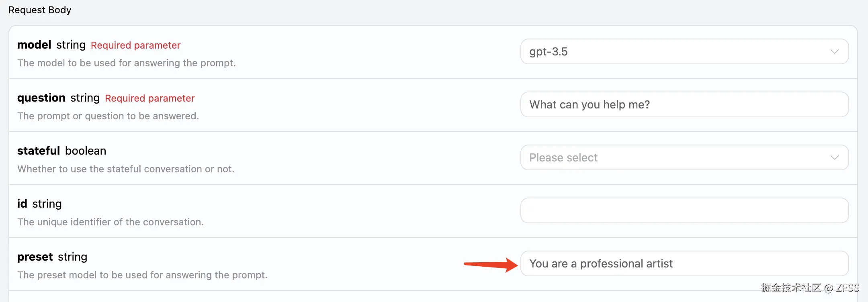This screenshot has width=868, height=302.
Task: Click the chevron arrow in the stateful dropdown
Action: [834, 158]
